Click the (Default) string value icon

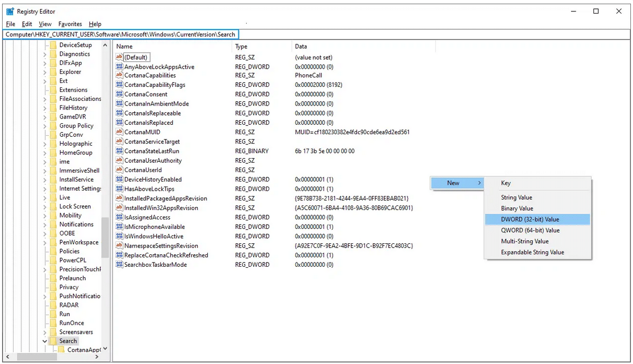[119, 57]
